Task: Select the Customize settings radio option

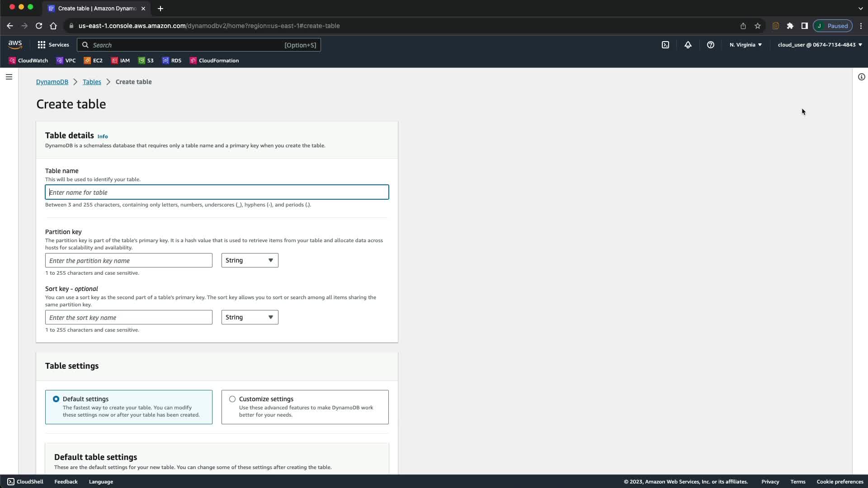Action: pos(232,399)
